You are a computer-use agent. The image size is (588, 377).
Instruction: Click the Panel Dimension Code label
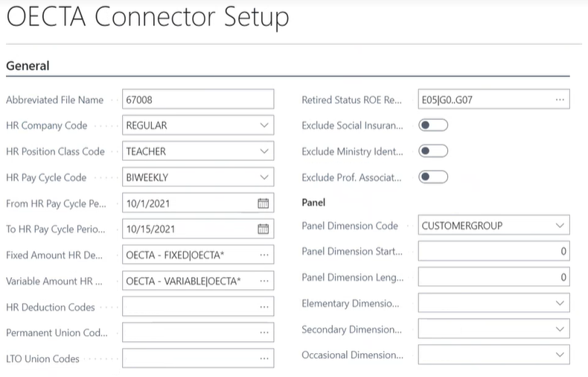click(x=350, y=226)
